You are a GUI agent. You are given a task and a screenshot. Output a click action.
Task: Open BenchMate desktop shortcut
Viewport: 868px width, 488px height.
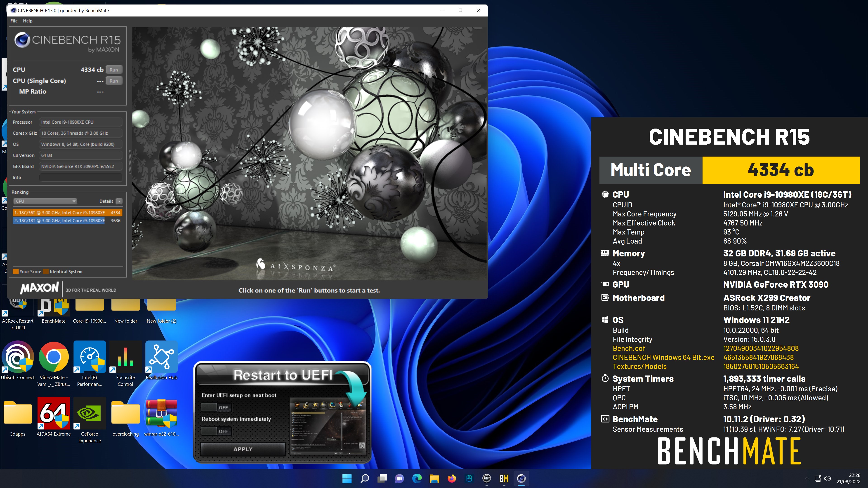[54, 312]
